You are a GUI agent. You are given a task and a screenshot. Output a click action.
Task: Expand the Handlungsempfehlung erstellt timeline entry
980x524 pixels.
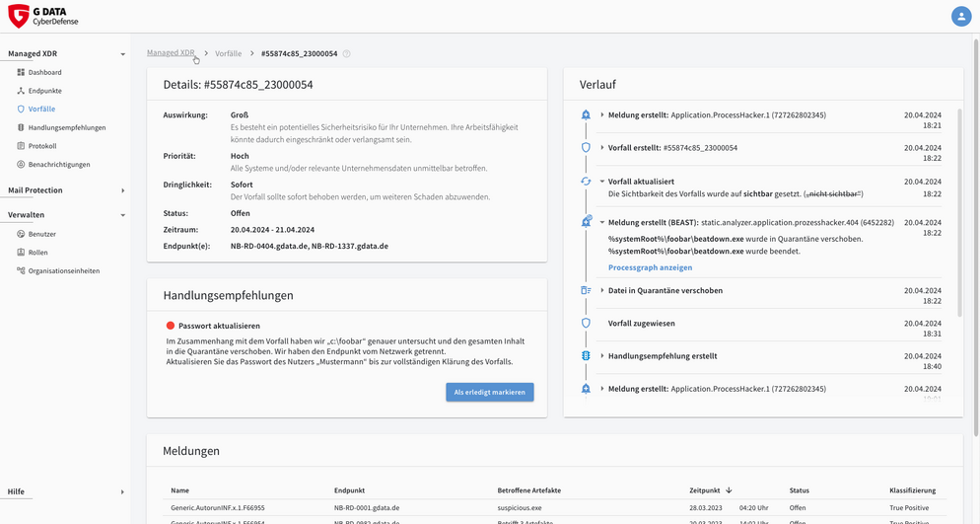[602, 356]
